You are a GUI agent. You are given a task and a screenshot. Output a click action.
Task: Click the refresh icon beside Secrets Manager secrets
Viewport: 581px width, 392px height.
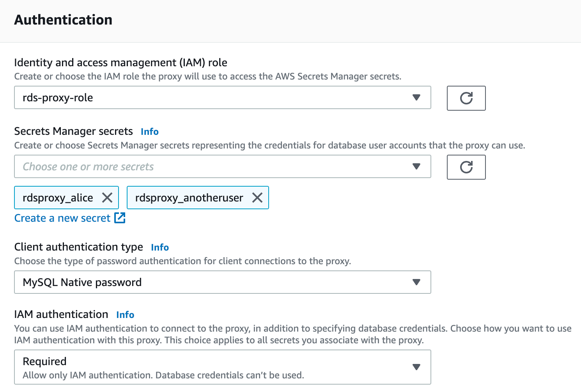pyautogui.click(x=466, y=167)
